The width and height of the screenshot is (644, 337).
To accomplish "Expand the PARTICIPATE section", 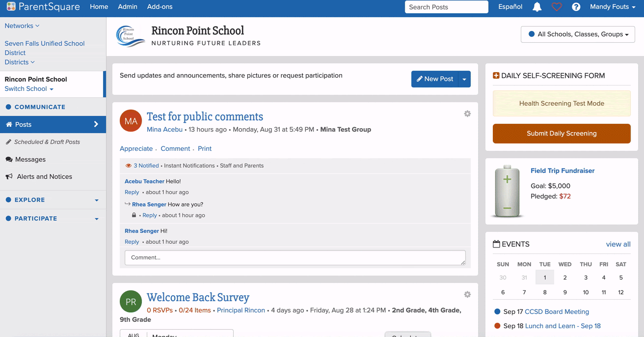I will pyautogui.click(x=53, y=219).
